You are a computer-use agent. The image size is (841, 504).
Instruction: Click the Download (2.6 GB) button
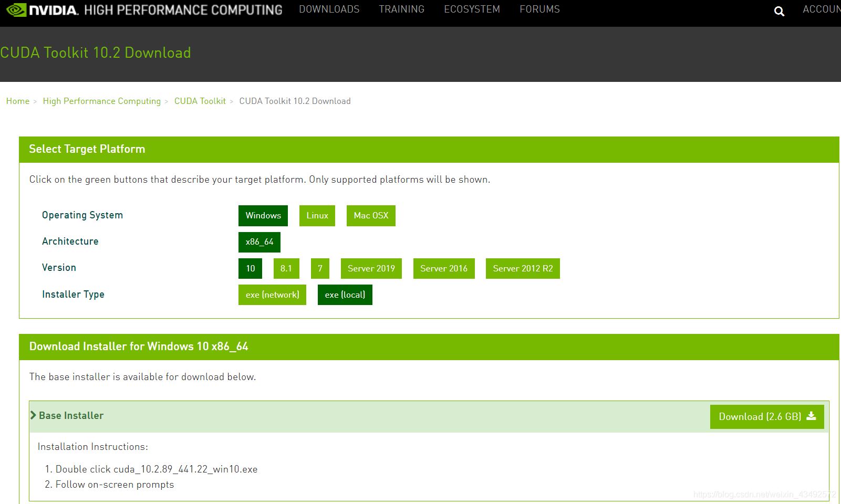pos(766,417)
